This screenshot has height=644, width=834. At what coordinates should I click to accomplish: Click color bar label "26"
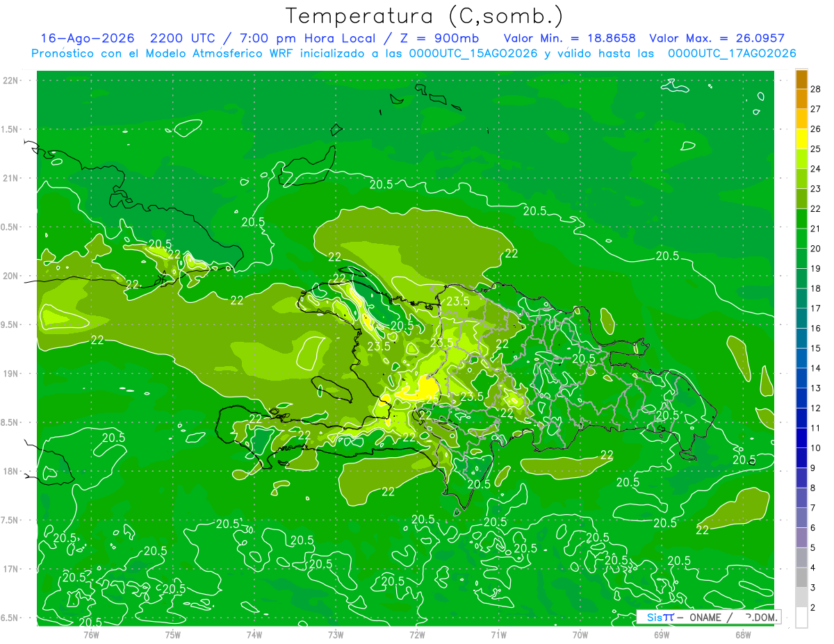(816, 129)
